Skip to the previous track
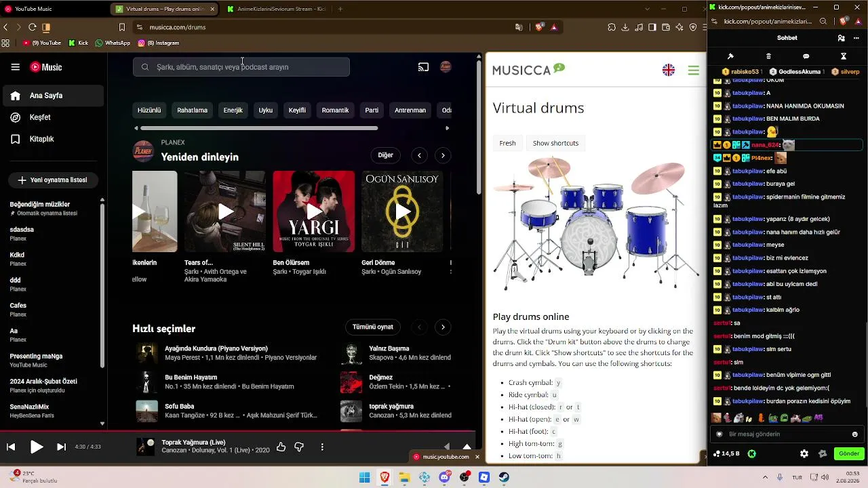Viewport: 868px width, 488px height. pyautogui.click(x=11, y=447)
